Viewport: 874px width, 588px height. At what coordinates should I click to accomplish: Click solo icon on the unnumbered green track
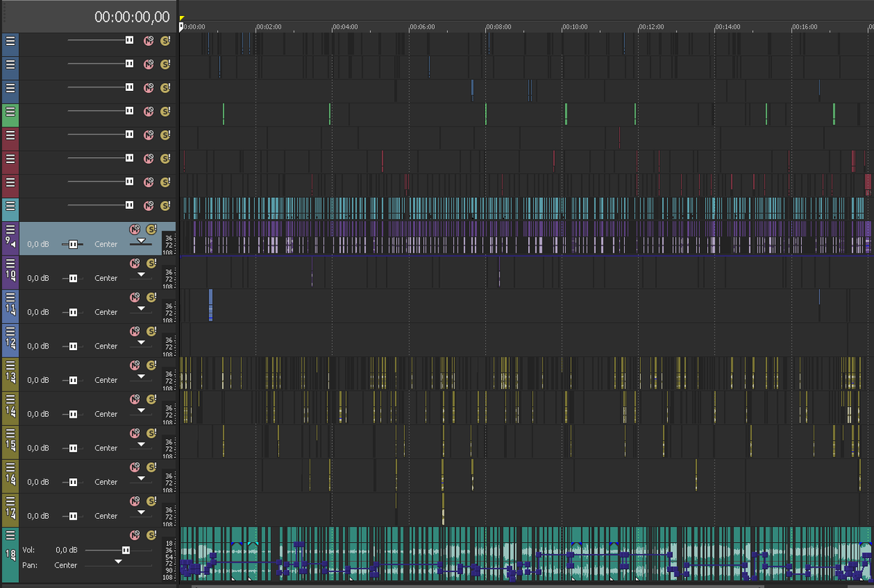[165, 111]
